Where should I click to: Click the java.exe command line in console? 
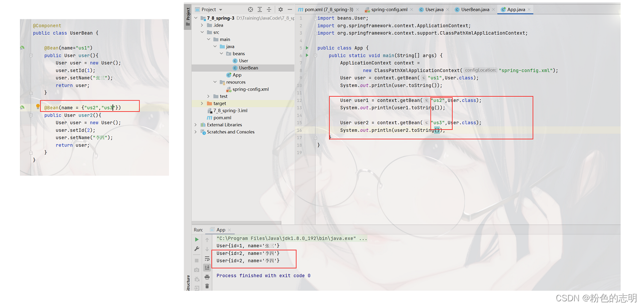tap(292, 238)
